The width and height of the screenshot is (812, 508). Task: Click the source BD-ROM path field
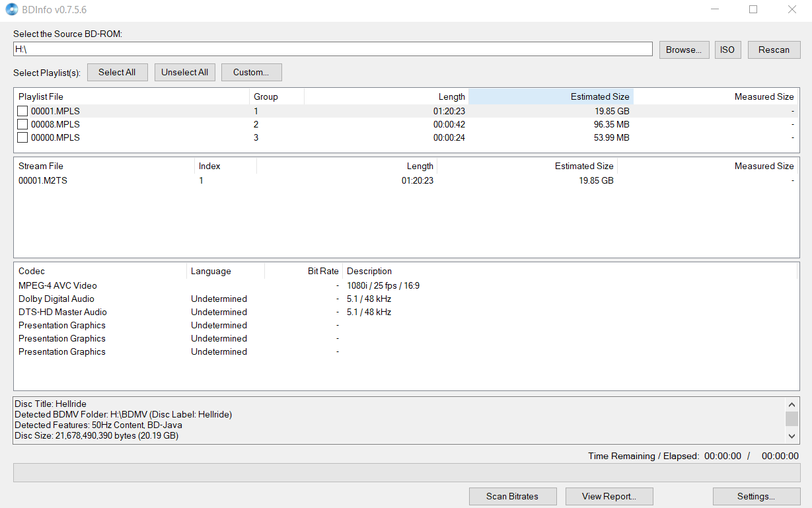[333, 50]
